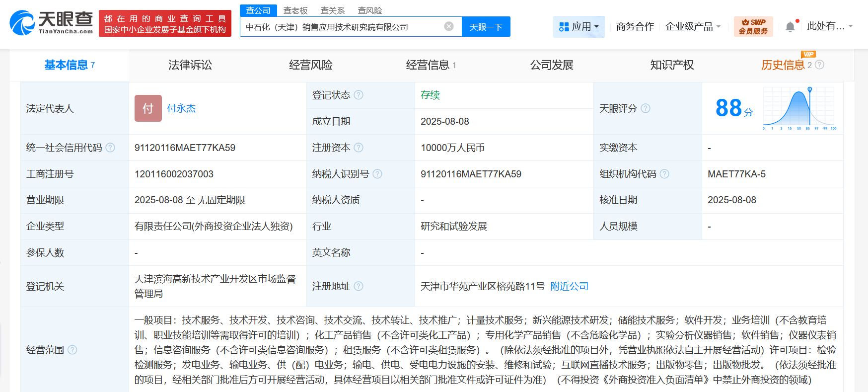Click help icon beside 历史信息 tab
The image size is (868, 392).
820,65
